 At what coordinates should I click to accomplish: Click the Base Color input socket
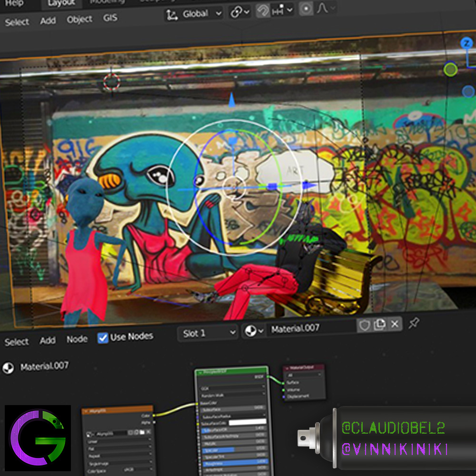(x=198, y=404)
